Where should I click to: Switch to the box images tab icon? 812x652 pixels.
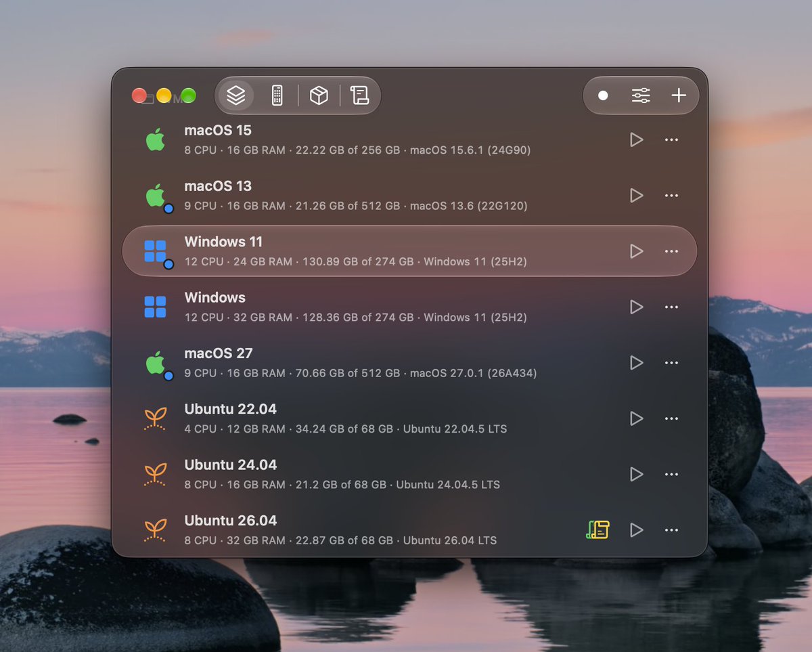[x=319, y=95]
